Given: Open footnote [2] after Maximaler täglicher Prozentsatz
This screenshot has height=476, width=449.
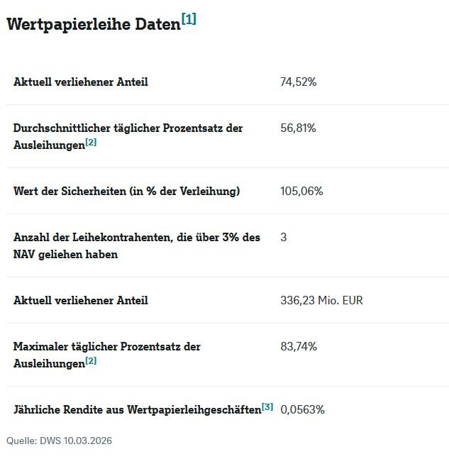Looking at the screenshot, I should pyautogui.click(x=91, y=361).
